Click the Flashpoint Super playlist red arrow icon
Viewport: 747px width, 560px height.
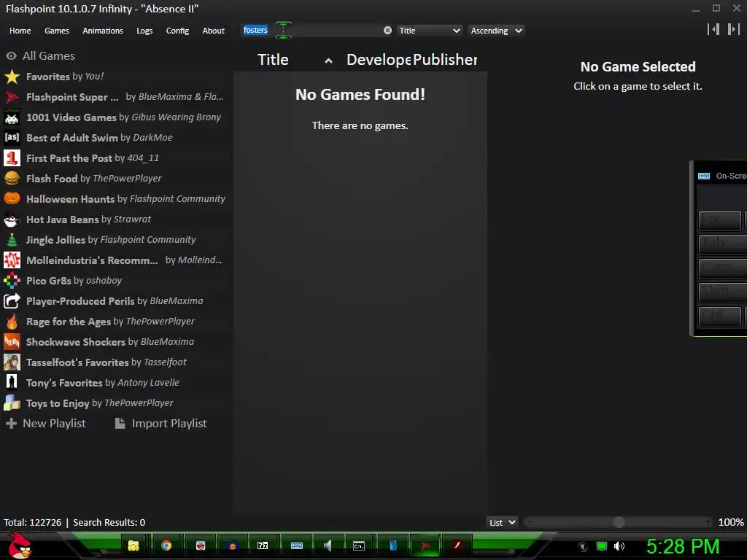pos(12,97)
